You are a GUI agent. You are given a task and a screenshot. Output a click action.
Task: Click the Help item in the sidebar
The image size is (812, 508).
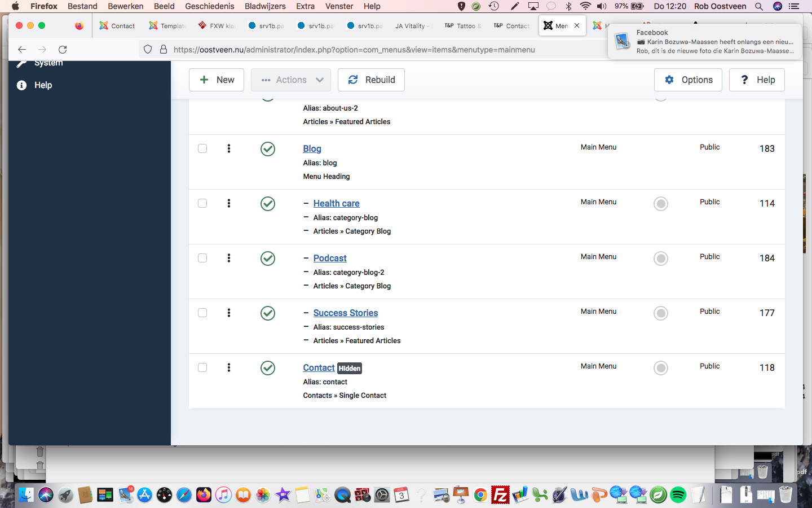point(43,85)
